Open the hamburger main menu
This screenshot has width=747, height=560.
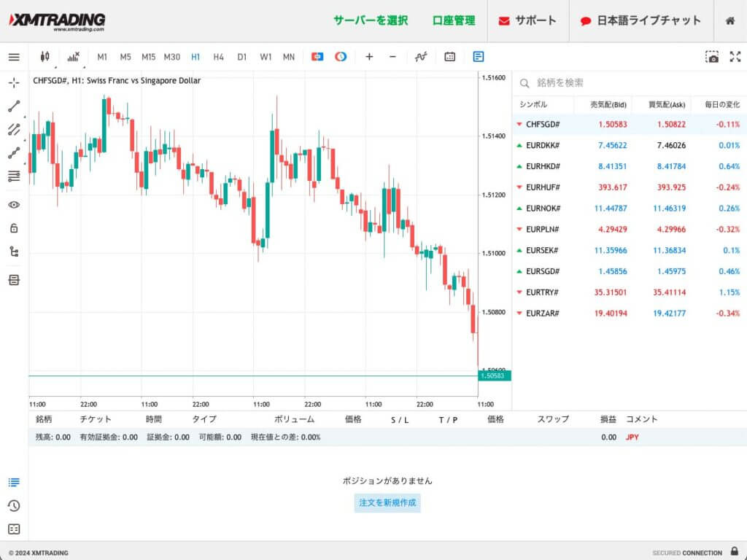pos(14,57)
